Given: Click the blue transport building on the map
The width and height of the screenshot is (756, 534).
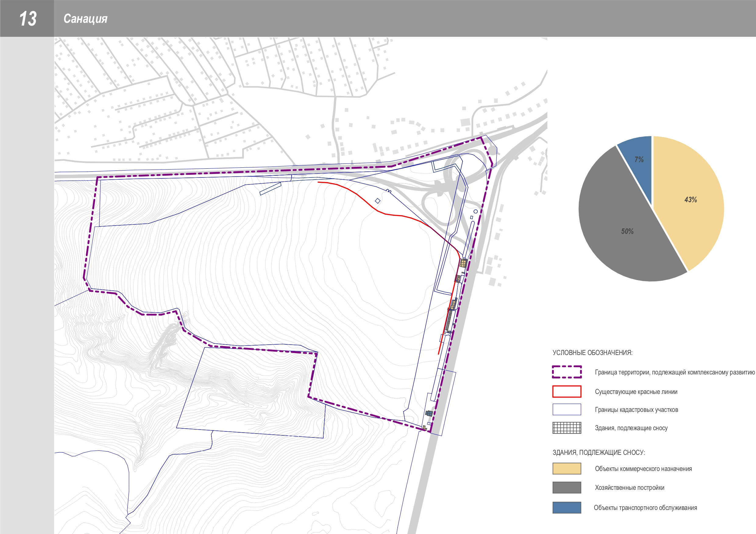Looking at the screenshot, I should pos(429,413).
